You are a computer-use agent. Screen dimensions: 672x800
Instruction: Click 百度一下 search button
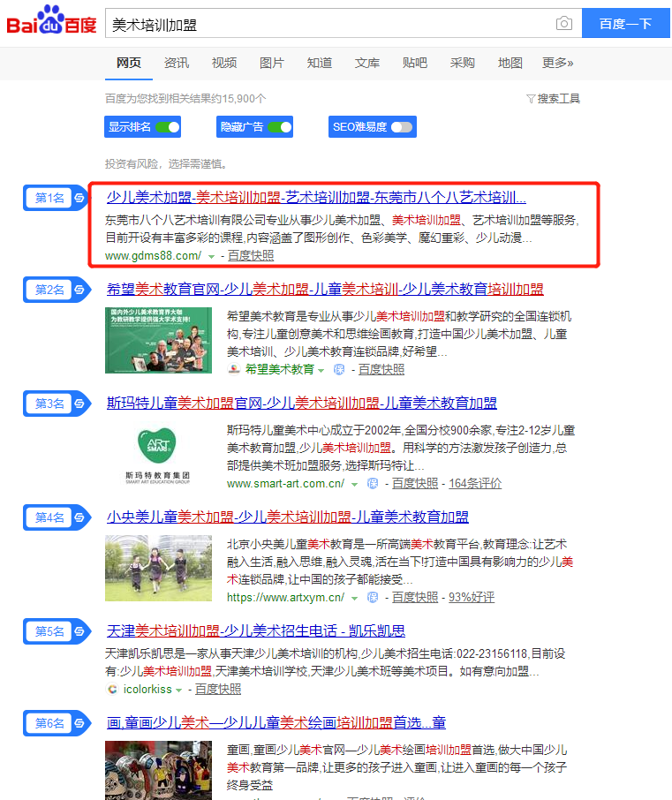pyautogui.click(x=625, y=23)
